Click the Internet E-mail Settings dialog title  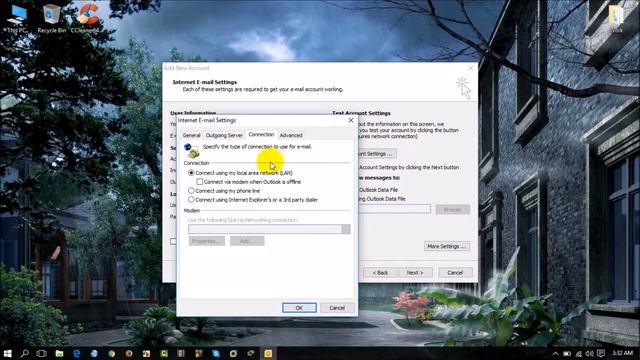click(x=207, y=120)
